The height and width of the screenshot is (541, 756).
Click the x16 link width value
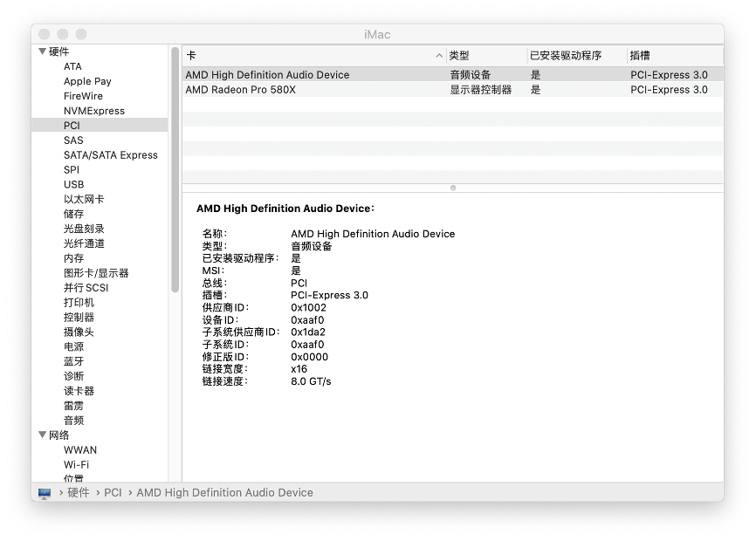tap(299, 369)
